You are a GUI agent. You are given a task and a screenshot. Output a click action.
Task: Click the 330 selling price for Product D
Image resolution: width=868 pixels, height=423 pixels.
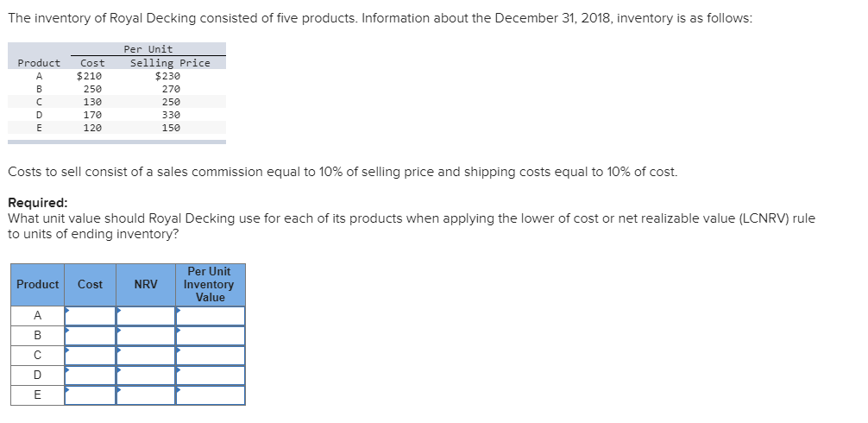point(171,115)
